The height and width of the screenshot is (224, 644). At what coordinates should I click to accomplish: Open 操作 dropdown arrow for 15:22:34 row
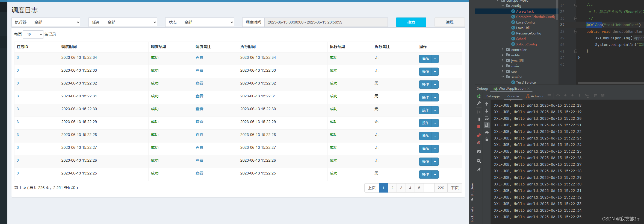coord(435,59)
